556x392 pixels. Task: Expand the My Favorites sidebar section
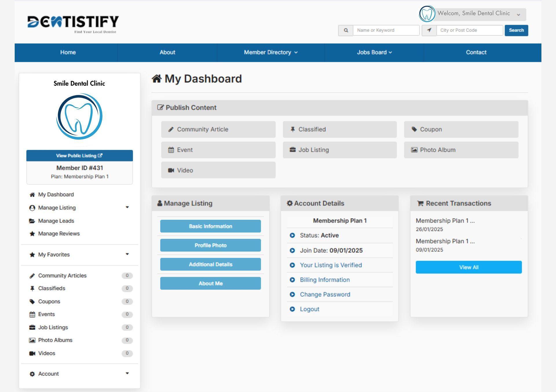[127, 254]
